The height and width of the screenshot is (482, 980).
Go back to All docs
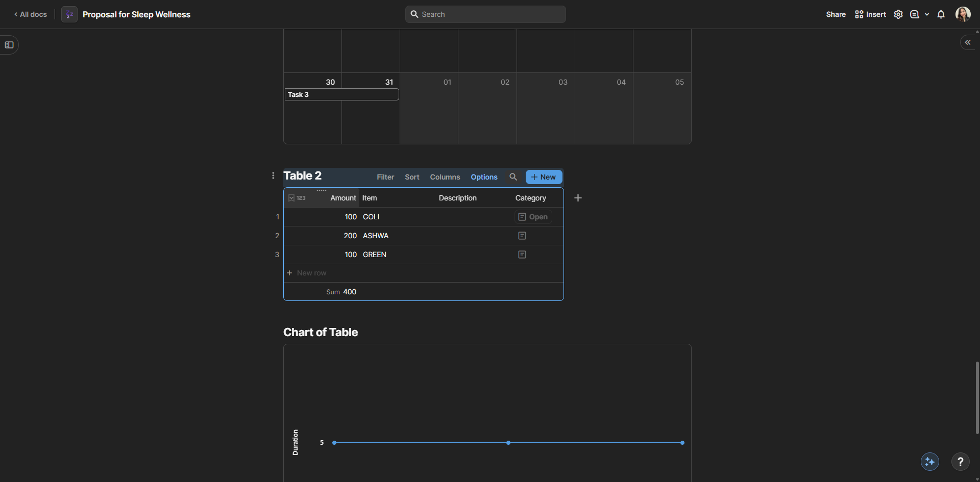pos(31,14)
